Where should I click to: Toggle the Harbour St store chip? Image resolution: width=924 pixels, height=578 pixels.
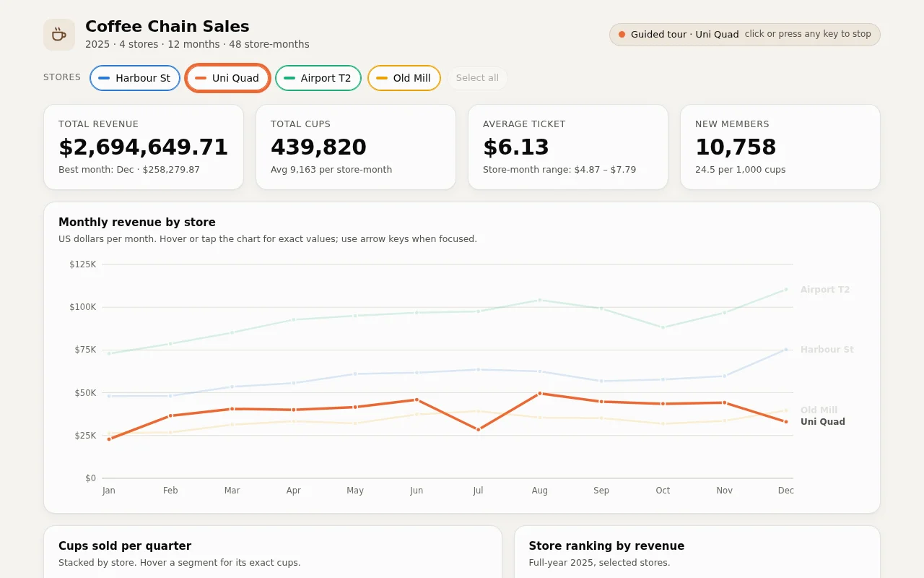(x=135, y=78)
